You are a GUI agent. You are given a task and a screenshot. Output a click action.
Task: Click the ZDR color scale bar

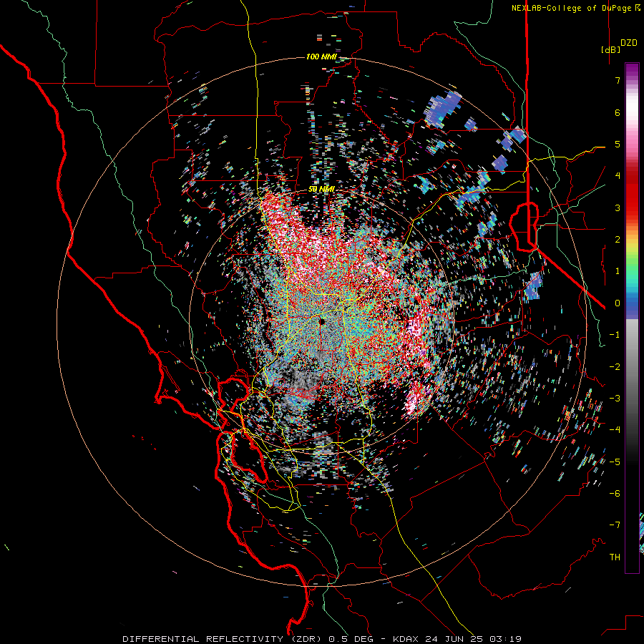632,318
